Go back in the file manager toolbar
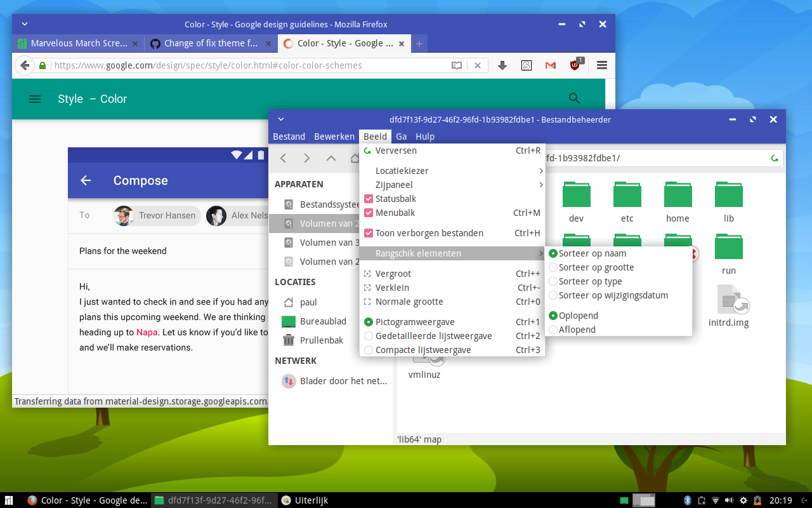 (x=284, y=158)
